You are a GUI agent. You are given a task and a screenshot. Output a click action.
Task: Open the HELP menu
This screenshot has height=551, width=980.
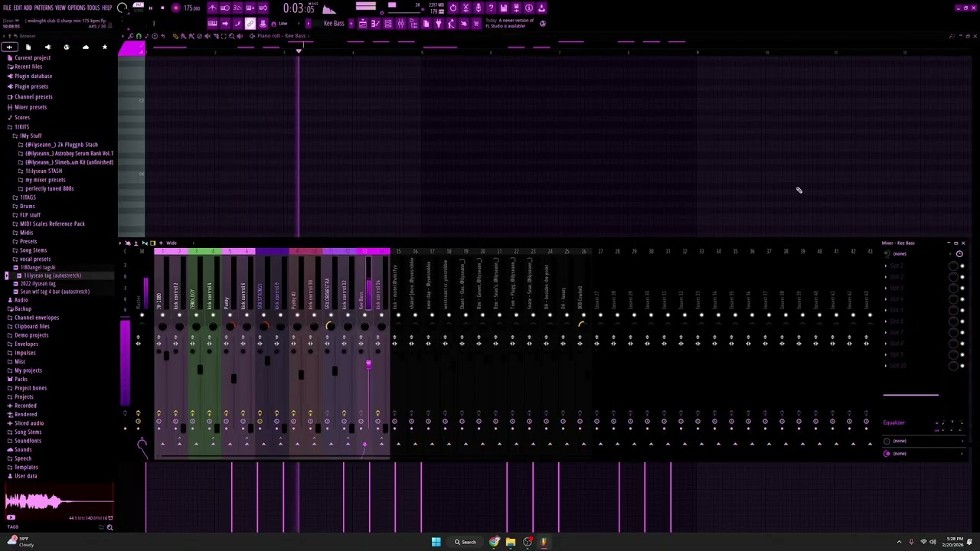[107, 8]
